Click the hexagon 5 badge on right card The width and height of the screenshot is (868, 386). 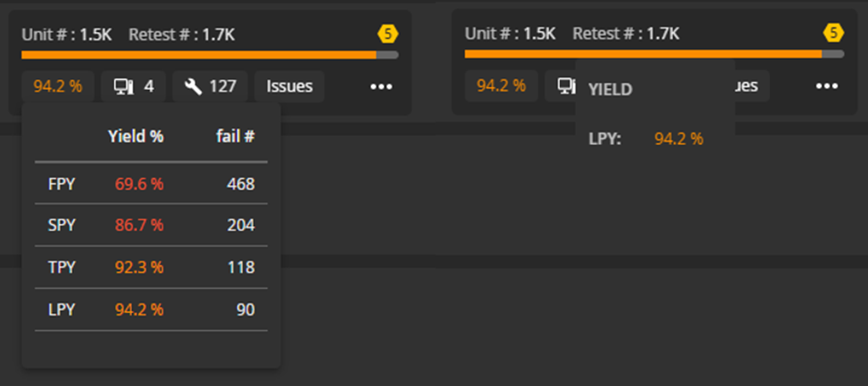[x=833, y=33]
